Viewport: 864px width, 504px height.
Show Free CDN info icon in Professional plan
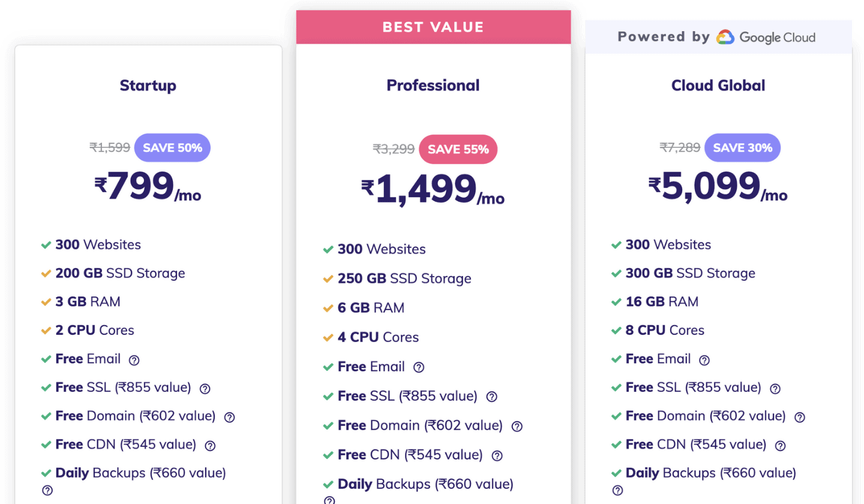497,456
